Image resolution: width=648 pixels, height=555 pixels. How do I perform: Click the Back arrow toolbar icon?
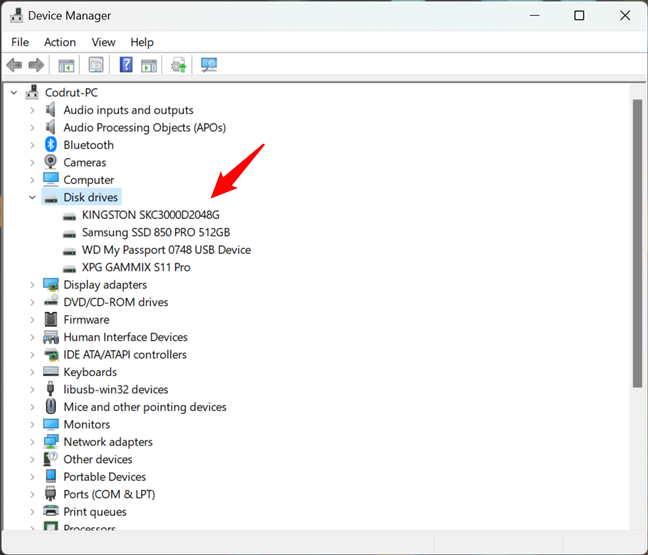[14, 65]
